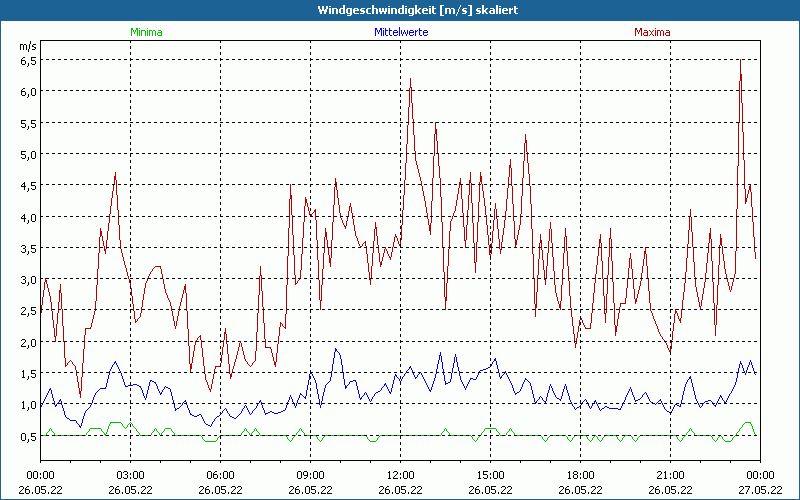Click the chart title 'Windgeschwindigkeit [m/s] skaliert'

[x=417, y=10]
